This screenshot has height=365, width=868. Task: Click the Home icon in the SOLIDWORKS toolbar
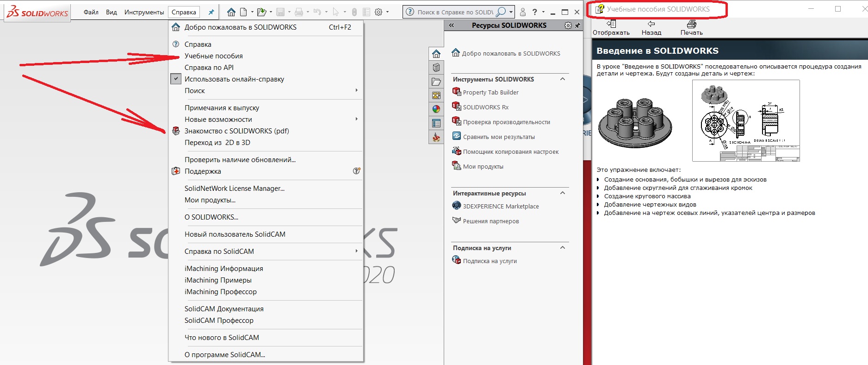pyautogui.click(x=231, y=12)
